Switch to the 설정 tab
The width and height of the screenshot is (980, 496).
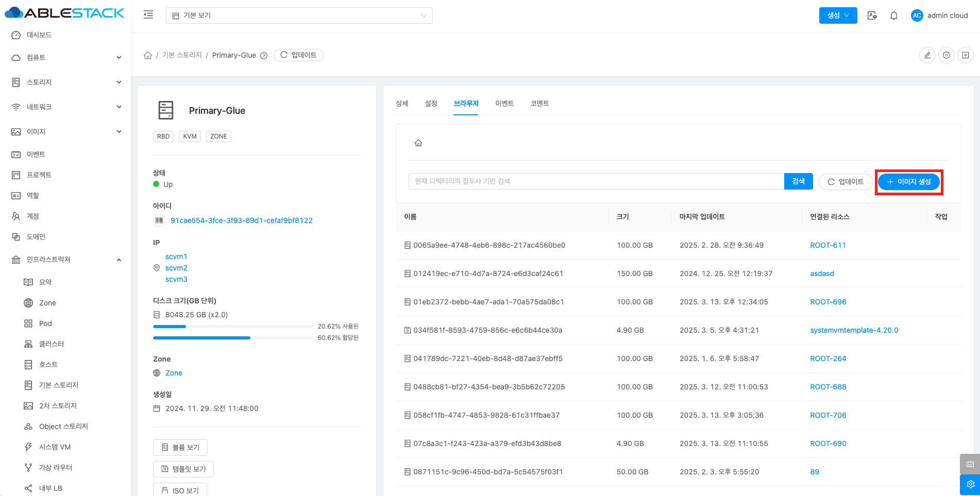(431, 104)
